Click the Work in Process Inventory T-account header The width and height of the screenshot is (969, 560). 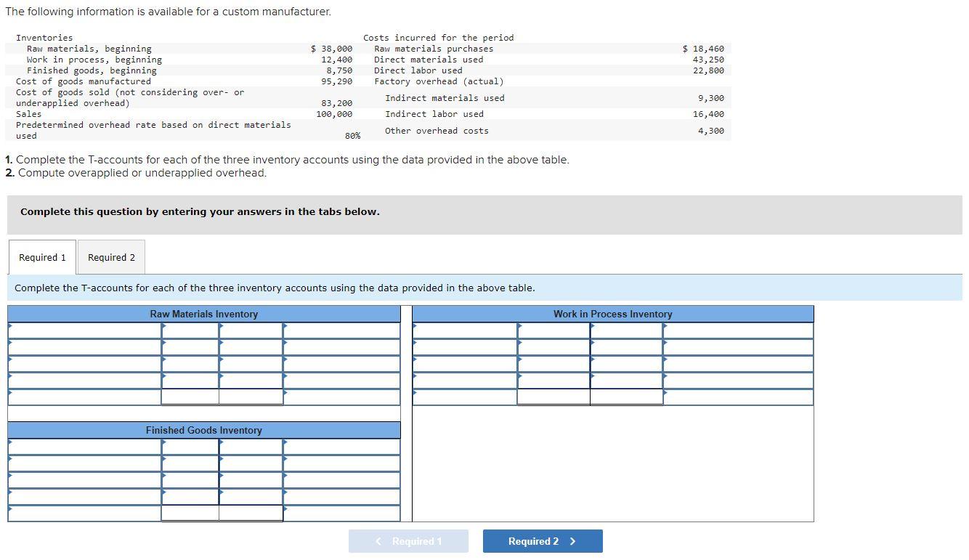613,314
